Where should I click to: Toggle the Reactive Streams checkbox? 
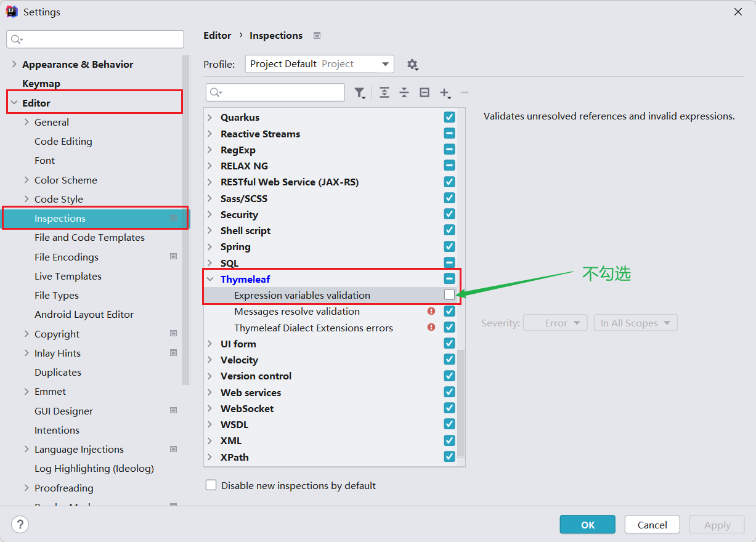[449, 133]
